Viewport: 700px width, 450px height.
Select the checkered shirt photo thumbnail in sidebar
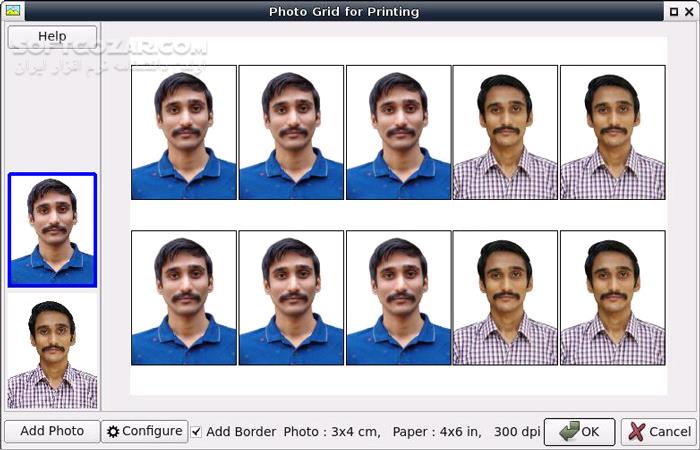[52, 354]
